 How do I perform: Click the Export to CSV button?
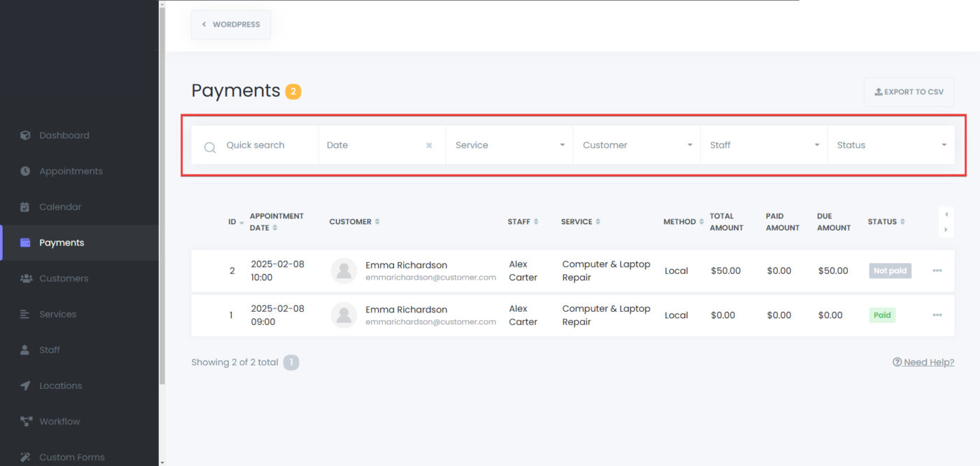[x=909, y=92]
